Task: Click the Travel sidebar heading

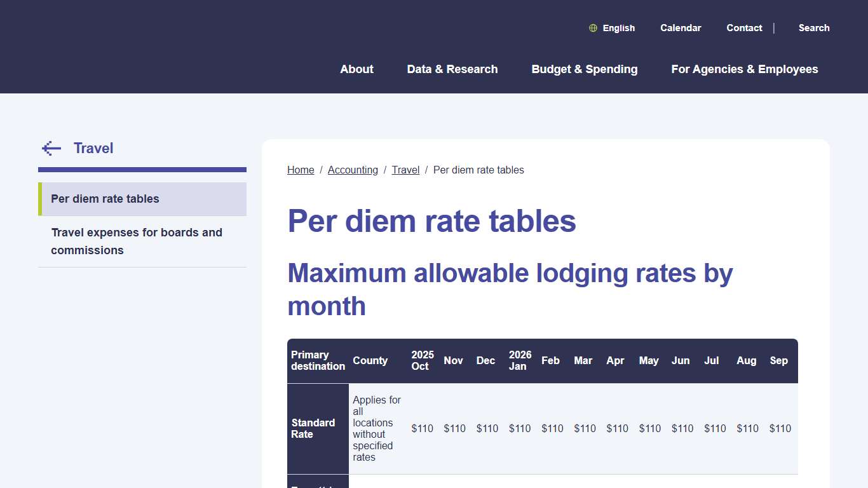Action: coord(93,148)
